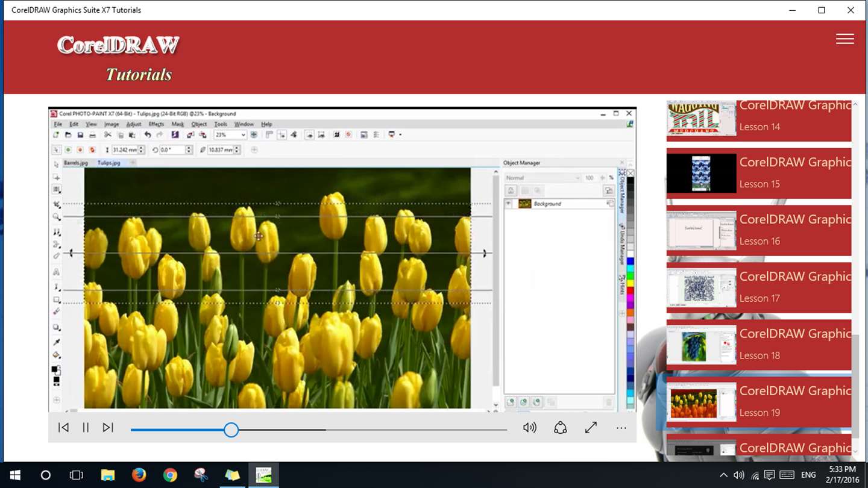Open the Object menu

199,124
